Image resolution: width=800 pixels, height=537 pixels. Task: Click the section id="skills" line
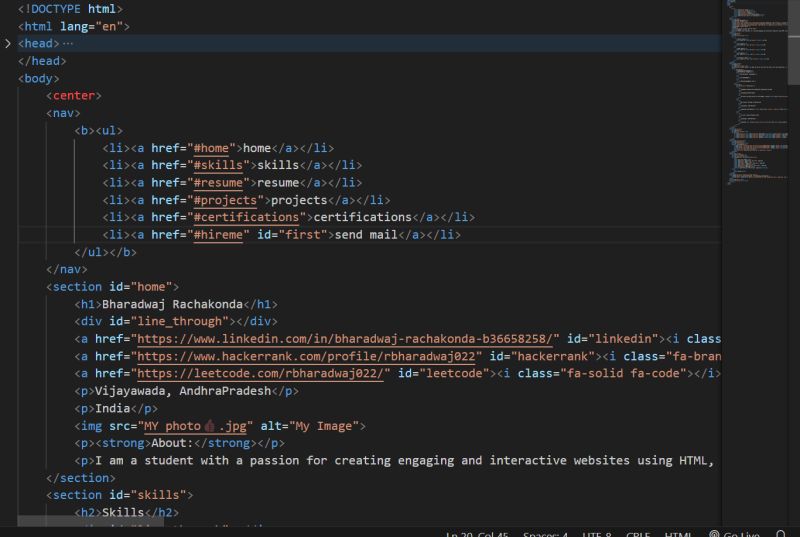point(119,495)
